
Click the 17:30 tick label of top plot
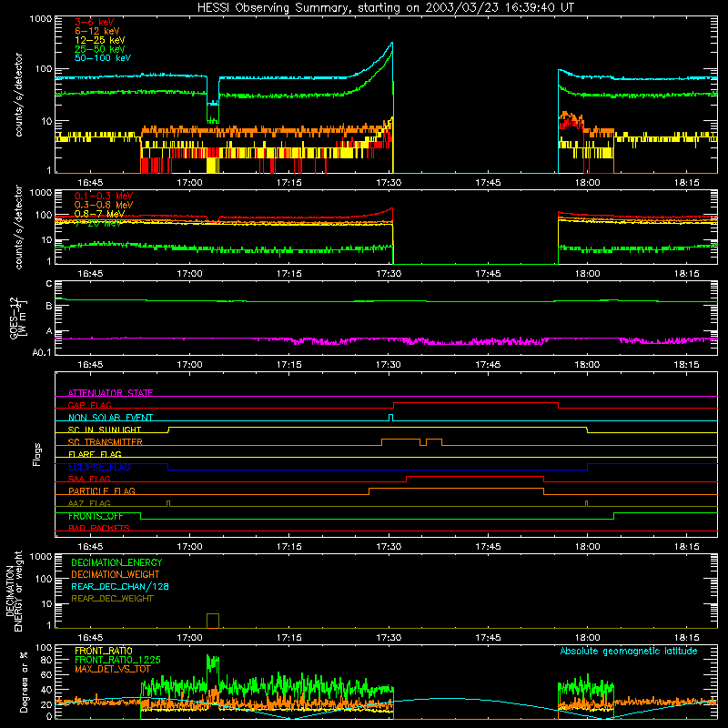point(389,183)
